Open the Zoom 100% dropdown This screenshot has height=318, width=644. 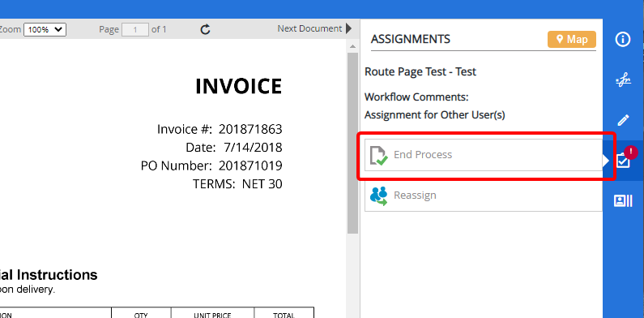click(45, 30)
